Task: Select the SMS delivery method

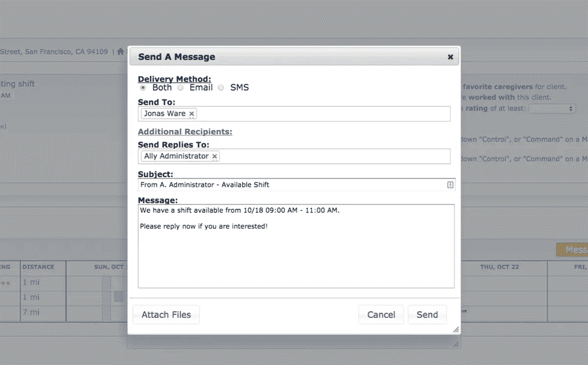Action: tap(221, 88)
